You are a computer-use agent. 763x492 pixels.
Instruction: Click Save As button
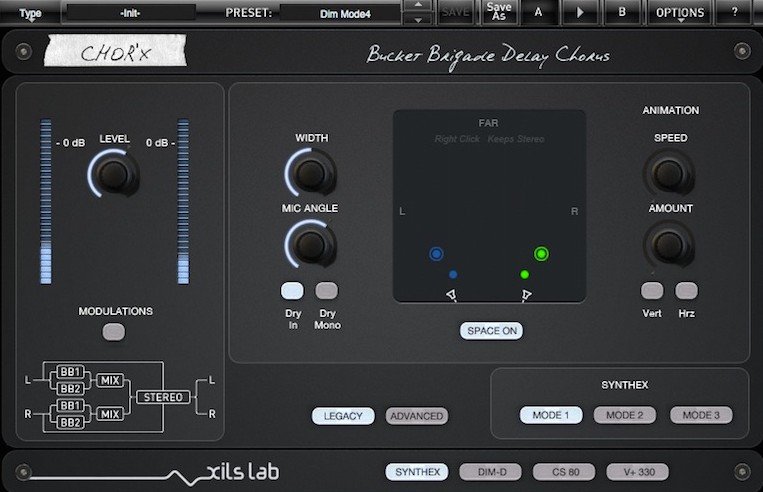(x=498, y=12)
